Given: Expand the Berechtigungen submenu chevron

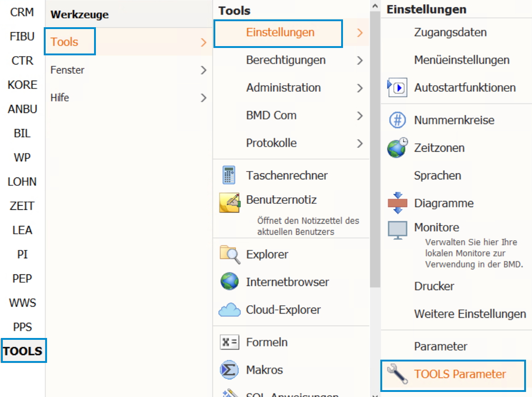Looking at the screenshot, I should coord(360,60).
